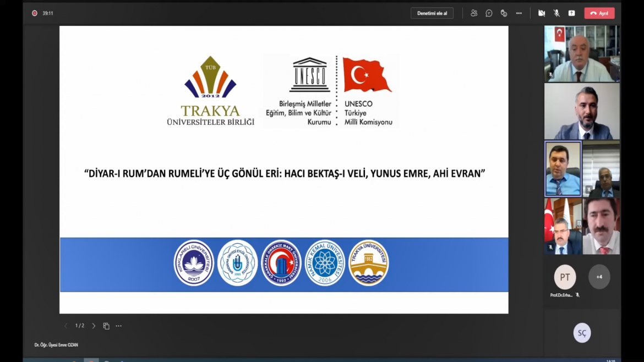This screenshot has width=644, height=362.
Task: Leave the meeting with Ayrıl button
Action: [x=599, y=13]
